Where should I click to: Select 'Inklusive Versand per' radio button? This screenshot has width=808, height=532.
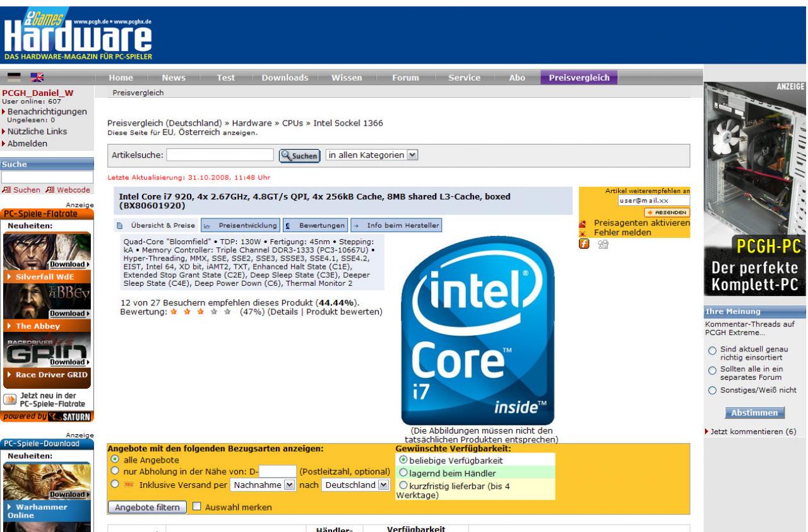(x=115, y=485)
